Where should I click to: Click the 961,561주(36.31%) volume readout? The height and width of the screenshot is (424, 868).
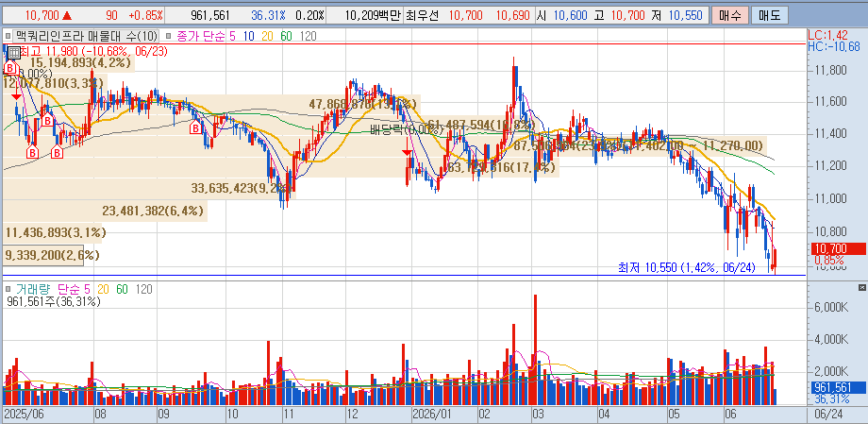pyautogui.click(x=55, y=301)
